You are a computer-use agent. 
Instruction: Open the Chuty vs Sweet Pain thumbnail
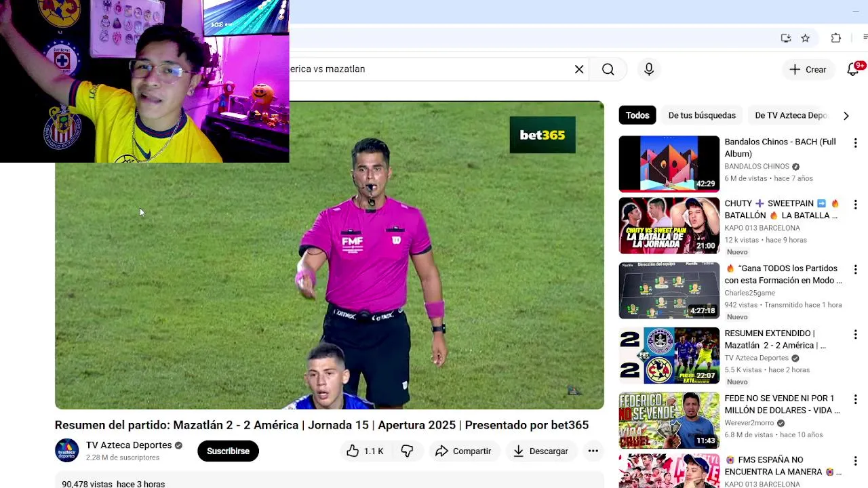click(x=669, y=226)
